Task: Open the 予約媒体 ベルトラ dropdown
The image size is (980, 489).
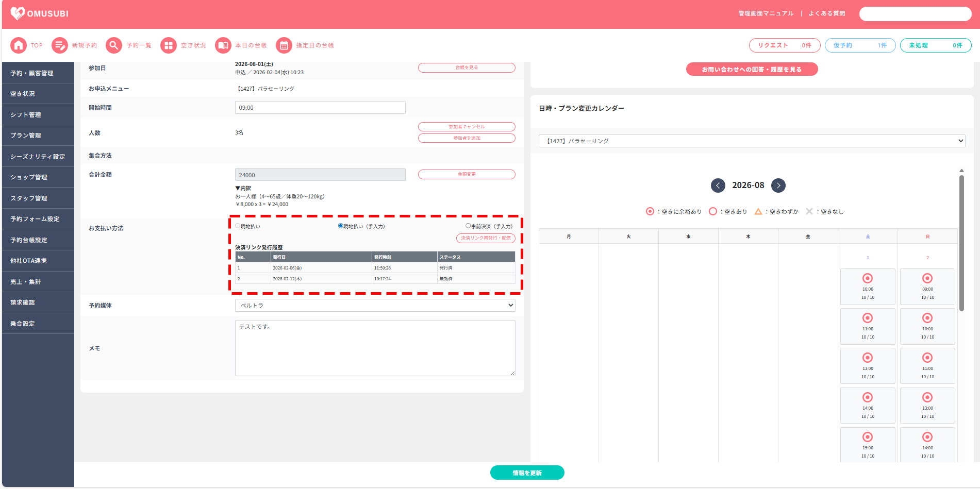Action: coord(375,306)
